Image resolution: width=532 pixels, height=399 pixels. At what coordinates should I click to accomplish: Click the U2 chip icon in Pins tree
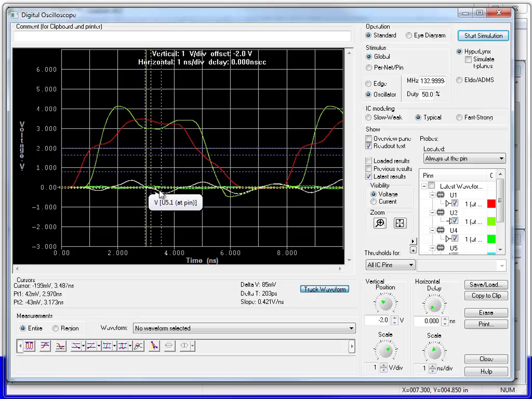point(441,213)
